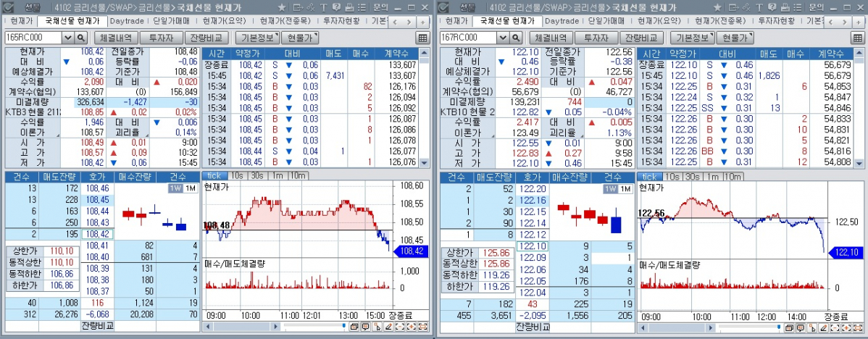Click zoom-out bracket icon under left chart

400,327
